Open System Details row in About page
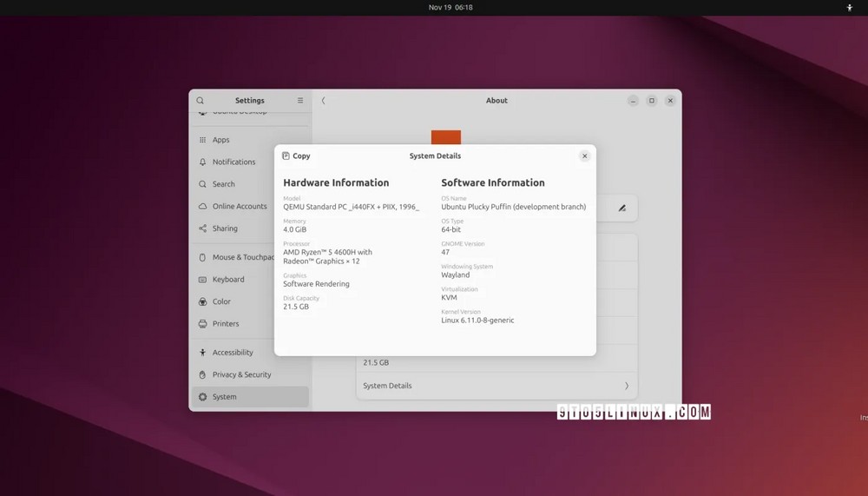Image resolution: width=868 pixels, height=496 pixels. point(496,386)
